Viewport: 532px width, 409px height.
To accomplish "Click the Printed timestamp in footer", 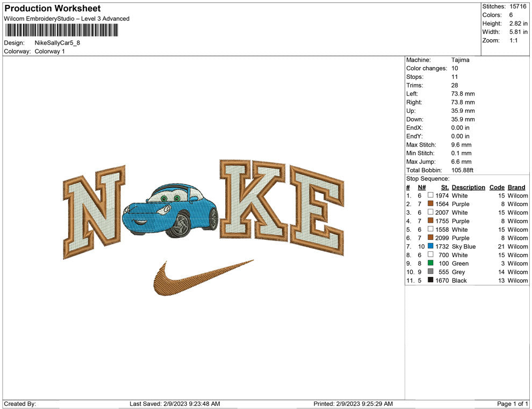I will (353, 404).
